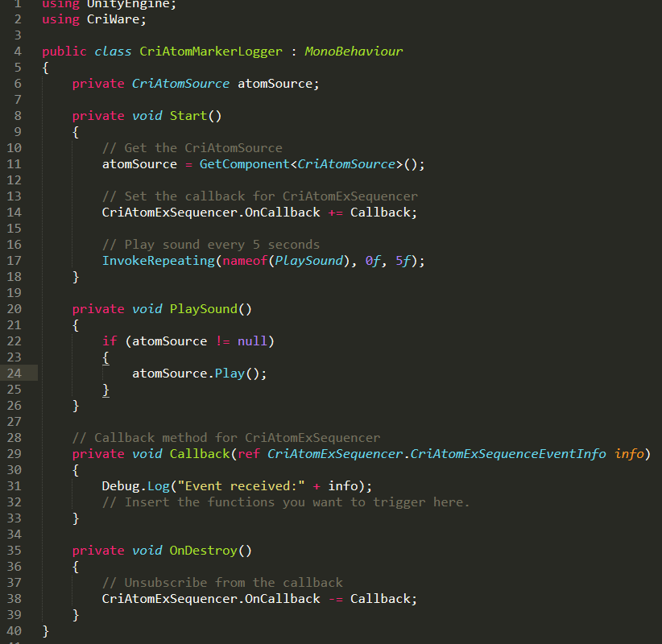The width and height of the screenshot is (662, 644).
Task: Click line number 29 in the gutter
Action: [x=14, y=454]
